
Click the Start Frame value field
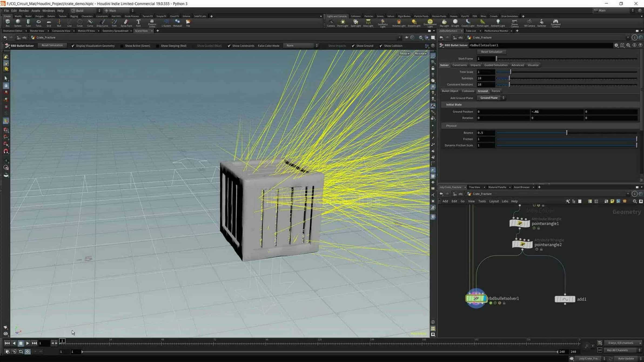(x=485, y=59)
